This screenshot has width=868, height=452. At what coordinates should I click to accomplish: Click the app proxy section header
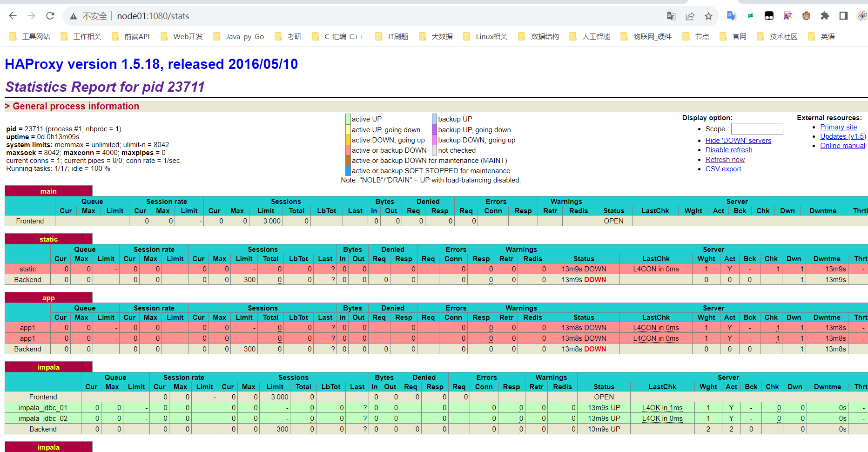[48, 298]
